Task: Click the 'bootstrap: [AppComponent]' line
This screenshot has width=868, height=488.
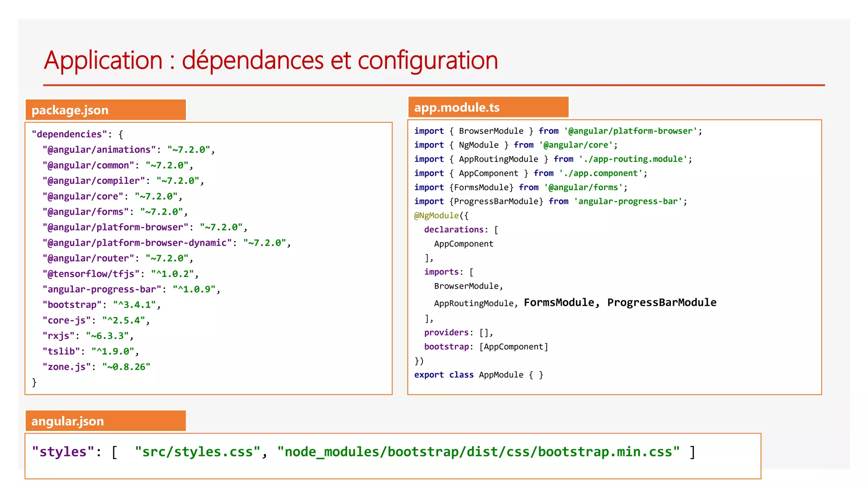Action: pos(486,347)
